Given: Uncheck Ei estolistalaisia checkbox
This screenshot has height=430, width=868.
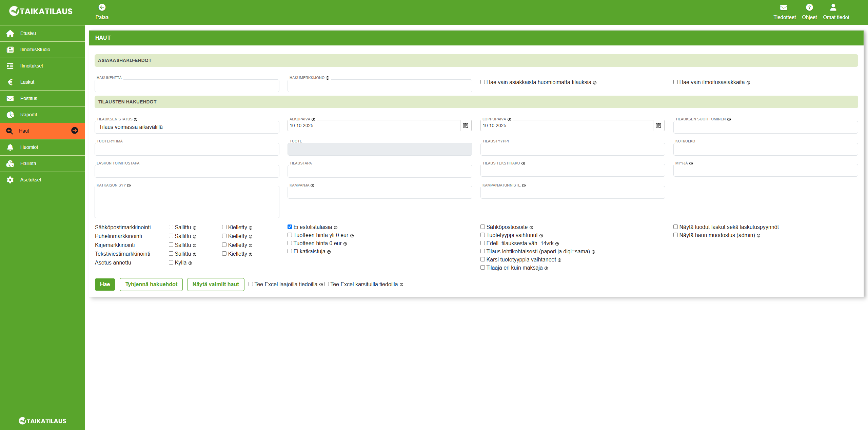Looking at the screenshot, I should click(x=290, y=227).
